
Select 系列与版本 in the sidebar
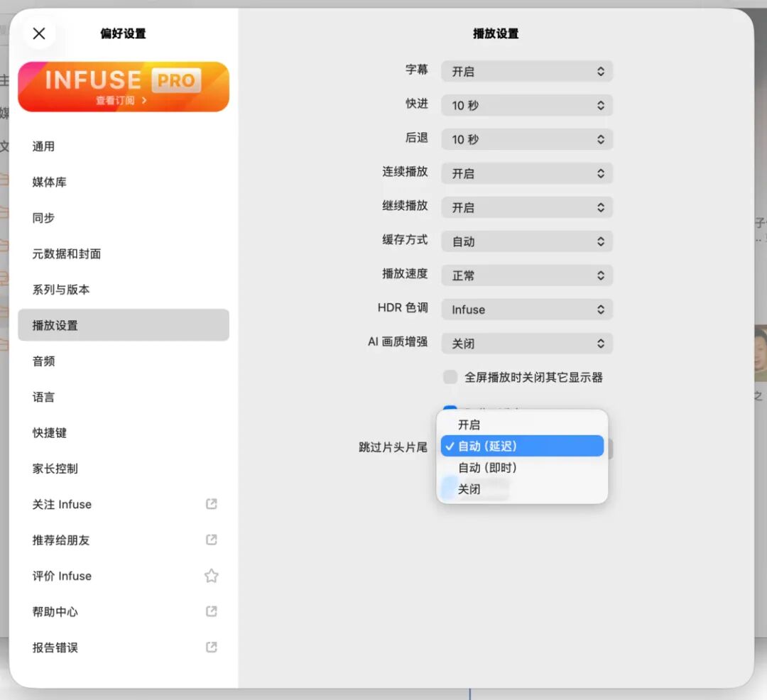click(124, 290)
